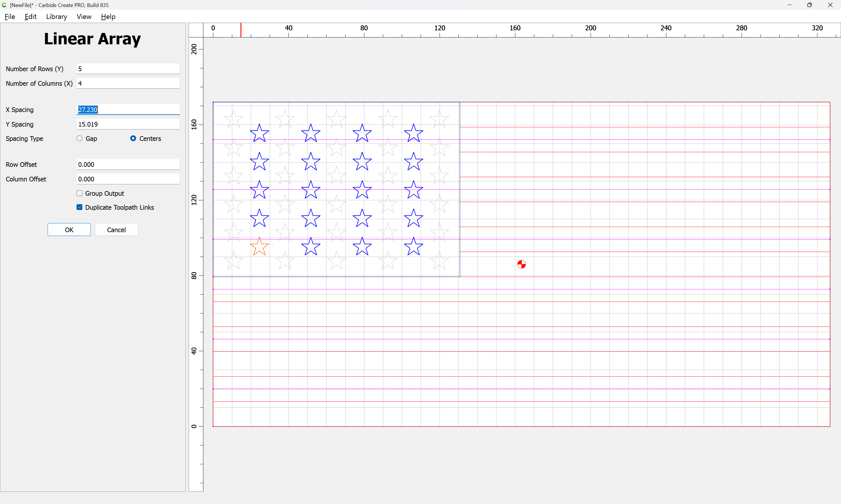Select the Centers spacing type
841x504 pixels.
click(133, 138)
